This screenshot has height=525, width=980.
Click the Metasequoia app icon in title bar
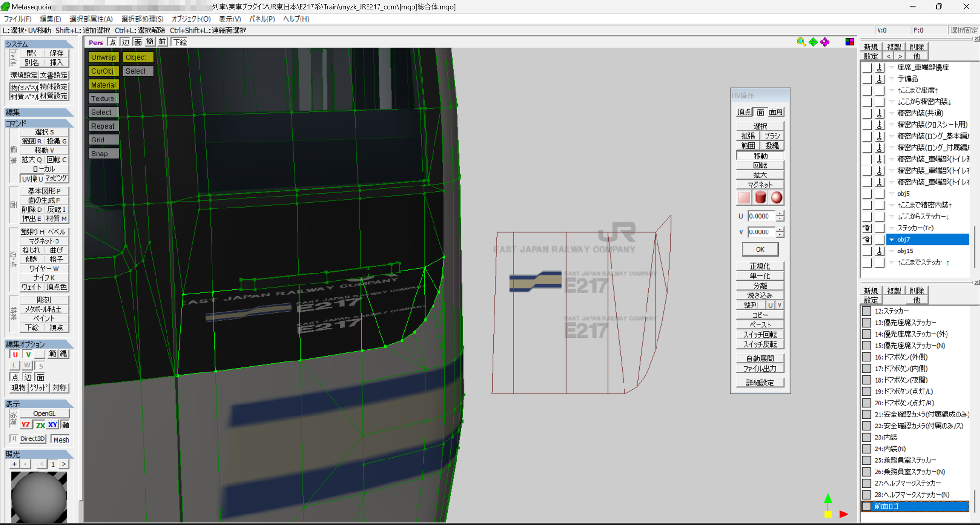coord(5,7)
